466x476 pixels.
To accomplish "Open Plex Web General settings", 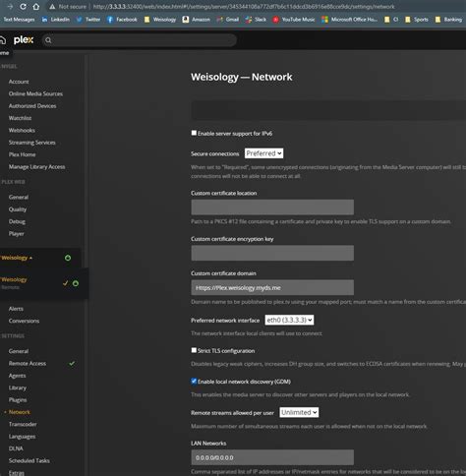I will [x=19, y=197].
